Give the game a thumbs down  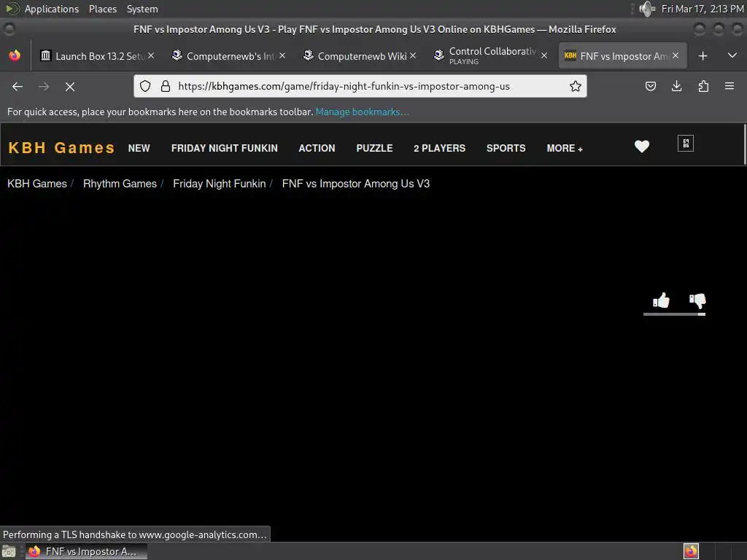pos(697,300)
